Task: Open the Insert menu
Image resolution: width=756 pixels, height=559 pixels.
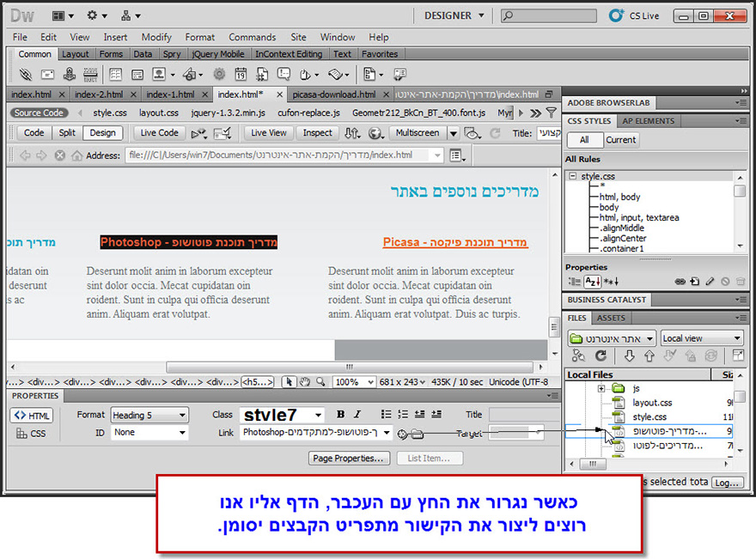Action: (x=115, y=37)
